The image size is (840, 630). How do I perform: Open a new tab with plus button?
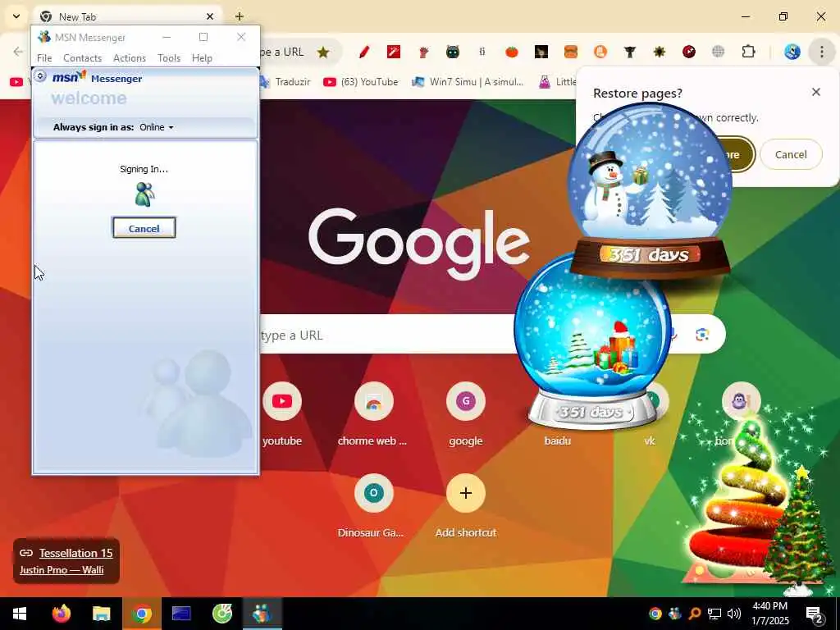[240, 16]
